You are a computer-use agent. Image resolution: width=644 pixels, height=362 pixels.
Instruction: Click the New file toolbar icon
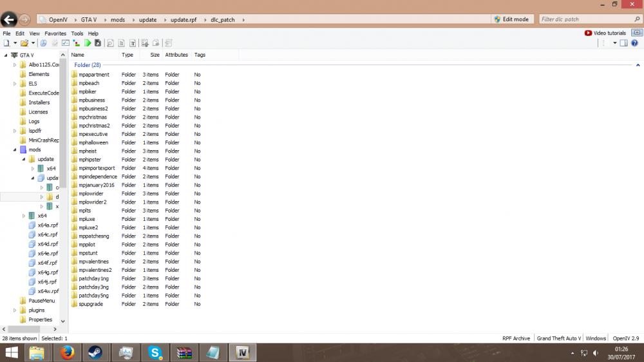pos(6,43)
